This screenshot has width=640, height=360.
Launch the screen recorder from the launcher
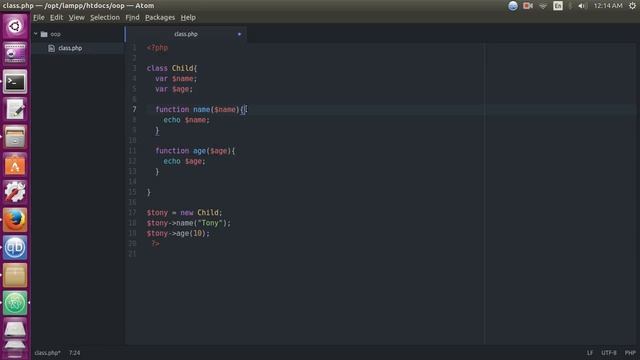pos(15,54)
